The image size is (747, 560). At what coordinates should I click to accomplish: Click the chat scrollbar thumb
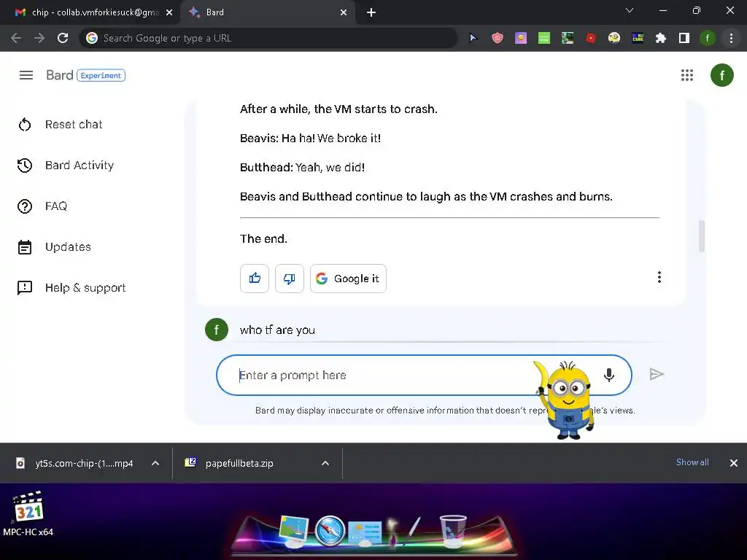[x=701, y=236]
